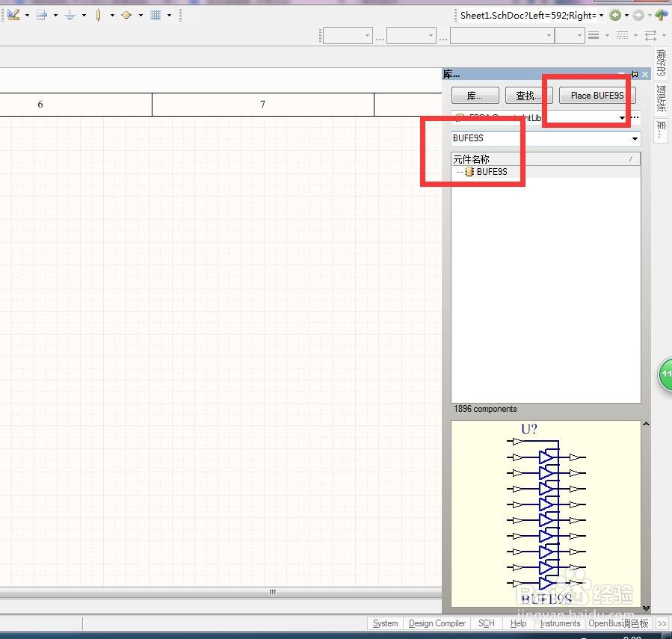Click the grey Forward navigation icon
672x639 pixels.
pos(638,16)
